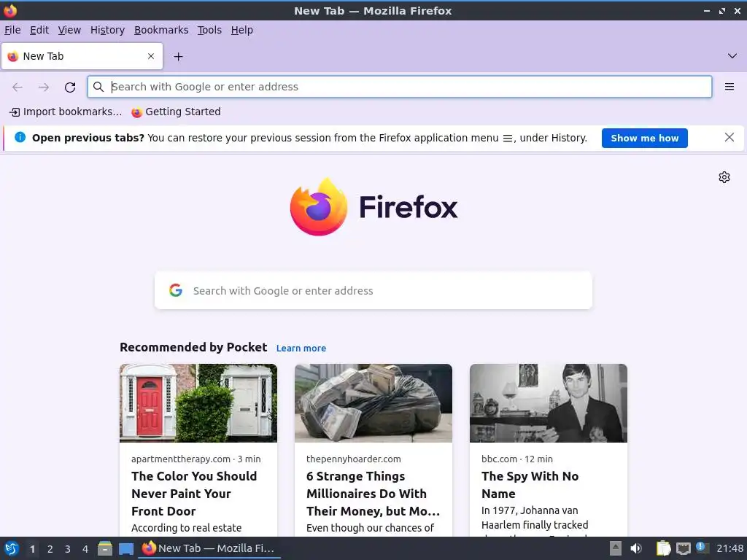The height and width of the screenshot is (560, 747).
Task: Go forward using the forward arrow
Action: [x=43, y=87]
